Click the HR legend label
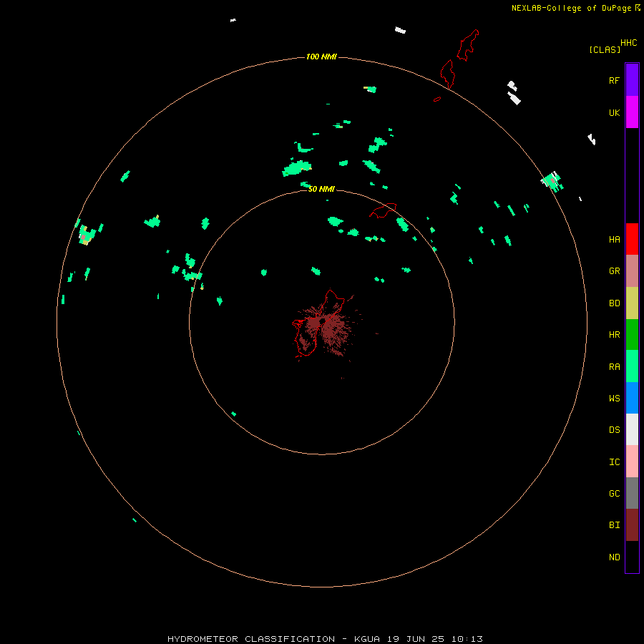This screenshot has width=644, height=644. click(x=614, y=335)
